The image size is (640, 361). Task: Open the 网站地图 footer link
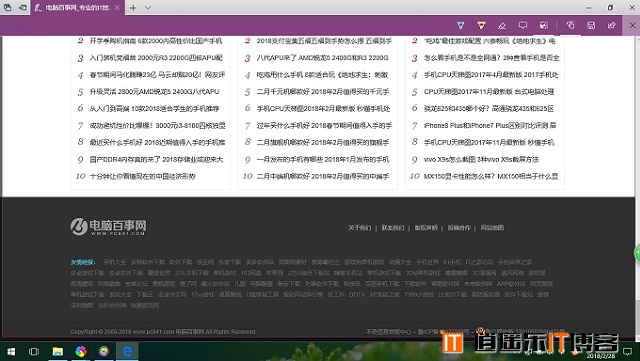pyautogui.click(x=492, y=228)
